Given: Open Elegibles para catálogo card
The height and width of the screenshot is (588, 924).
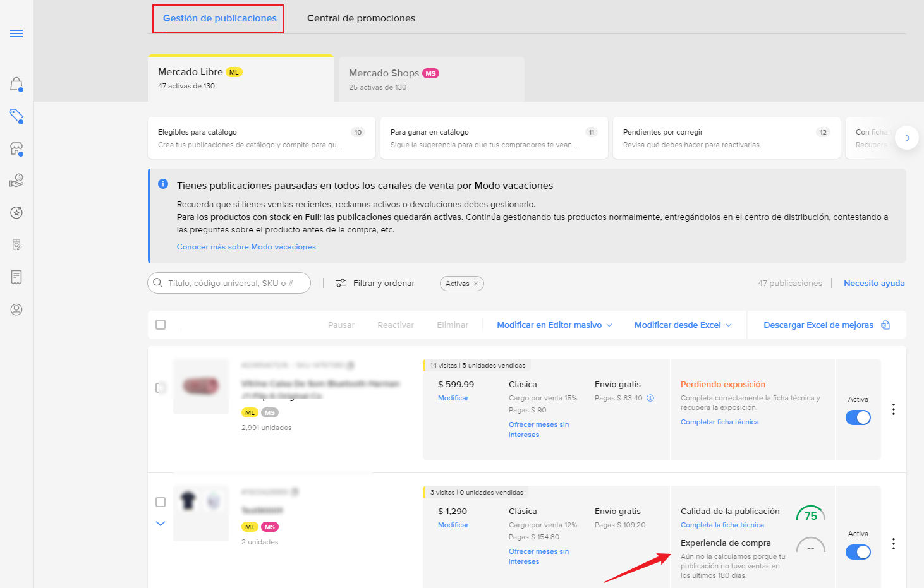Looking at the screenshot, I should click(x=262, y=138).
